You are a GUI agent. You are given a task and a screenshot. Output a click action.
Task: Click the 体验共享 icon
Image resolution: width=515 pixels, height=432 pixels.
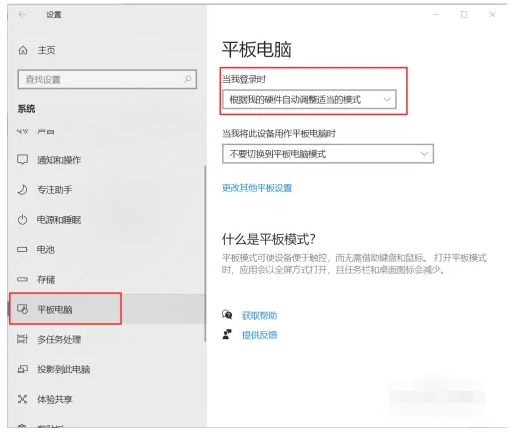tap(22, 399)
